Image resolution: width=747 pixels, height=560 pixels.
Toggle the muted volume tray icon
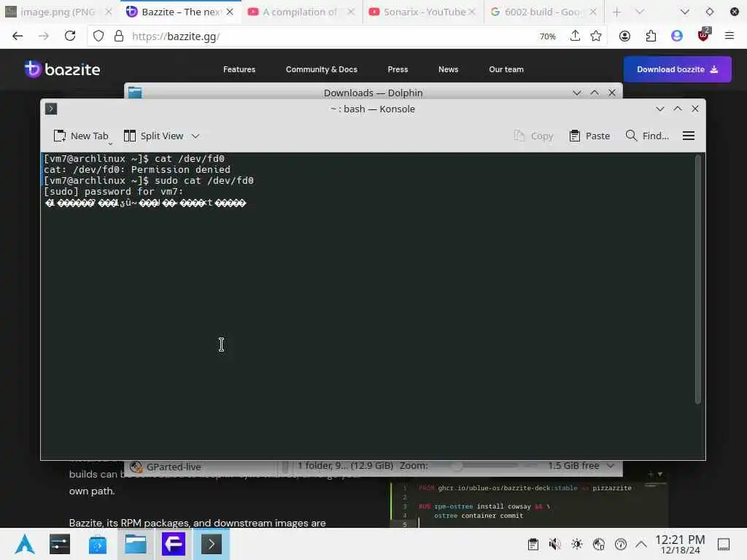[x=554, y=544]
